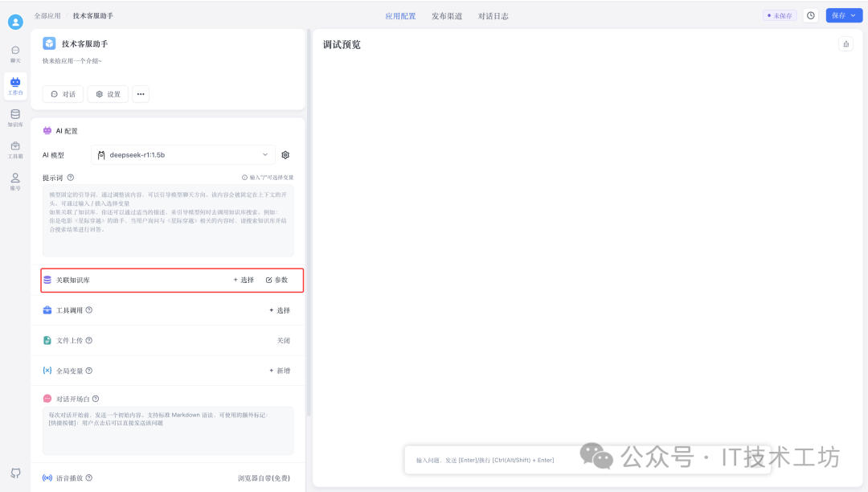Select the 工作台 workspace icon in sidebar
868x492 pixels.
click(x=15, y=84)
